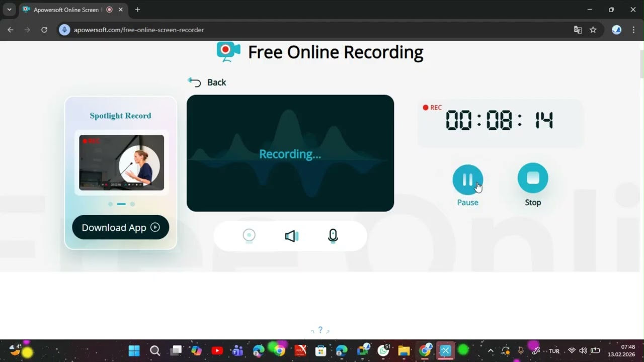Open the question mark help icon

pos(320,330)
